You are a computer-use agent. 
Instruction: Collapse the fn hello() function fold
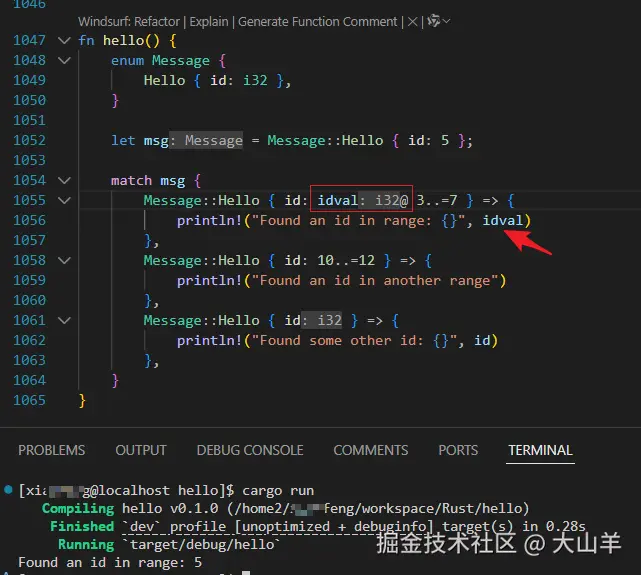click(x=65, y=41)
